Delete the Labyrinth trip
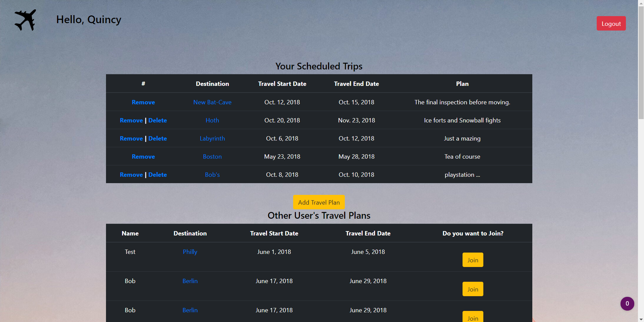The image size is (644, 322). coord(158,139)
